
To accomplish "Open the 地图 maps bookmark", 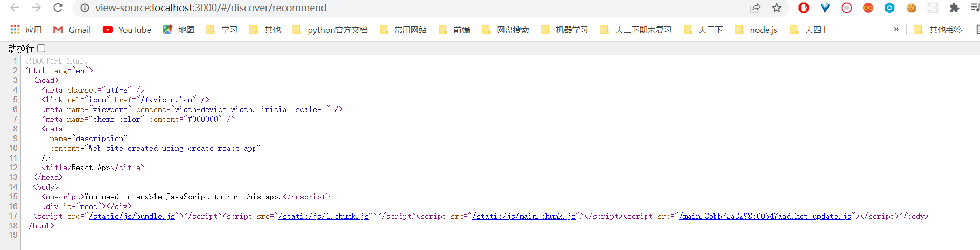I will (x=179, y=30).
